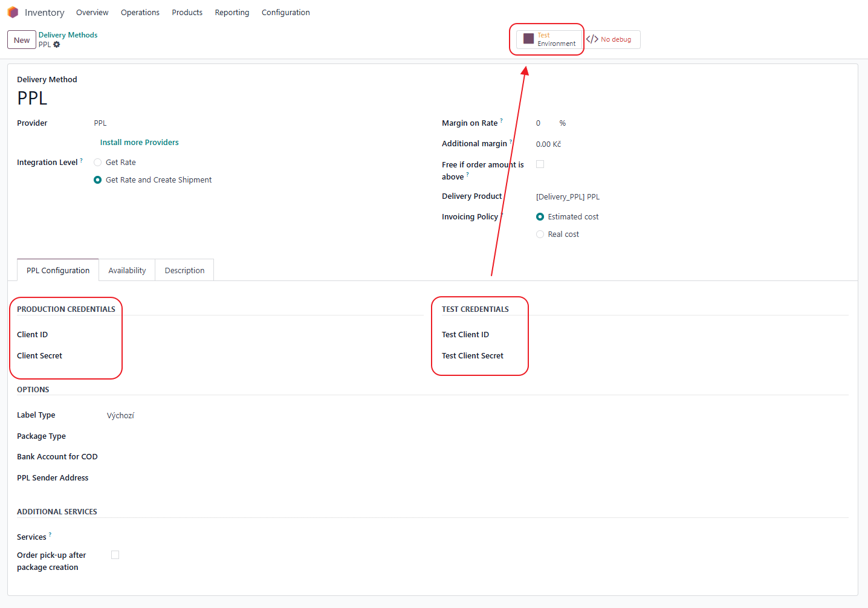
Task: Click Install more Providers link
Action: [140, 143]
